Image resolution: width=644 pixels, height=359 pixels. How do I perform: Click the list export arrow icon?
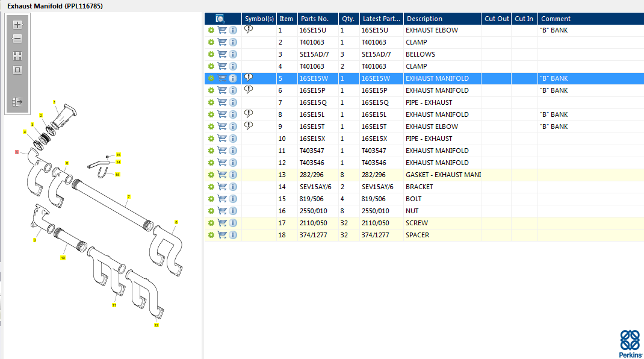pyautogui.click(x=17, y=102)
